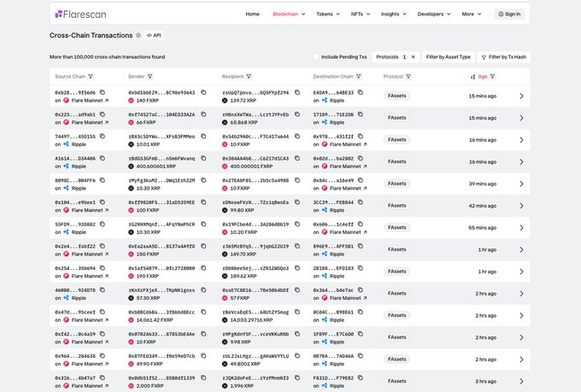Copy sender address 0x1af54879...0fc2728080
This screenshot has width=581, height=392.
(x=203, y=268)
